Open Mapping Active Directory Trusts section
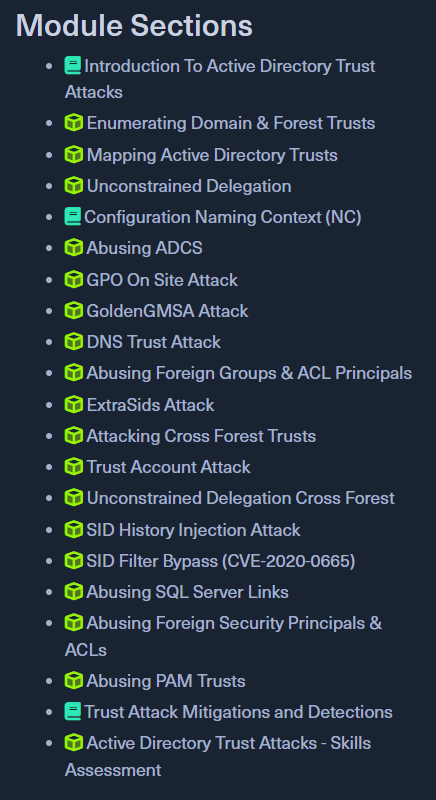 [x=212, y=155]
